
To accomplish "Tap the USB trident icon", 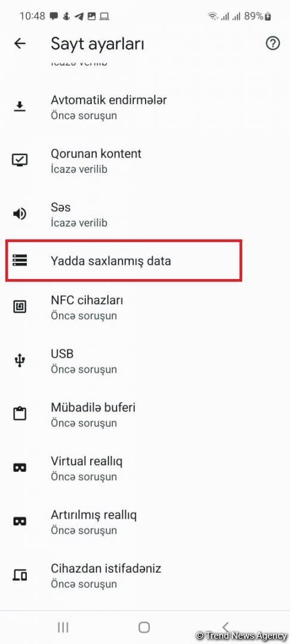I will click(20, 361).
